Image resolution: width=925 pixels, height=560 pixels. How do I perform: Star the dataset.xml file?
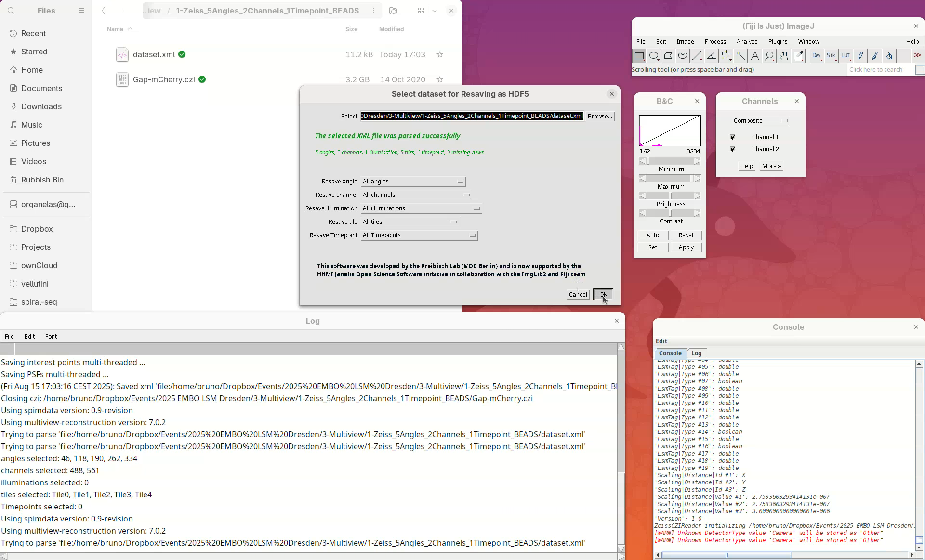[x=440, y=55]
